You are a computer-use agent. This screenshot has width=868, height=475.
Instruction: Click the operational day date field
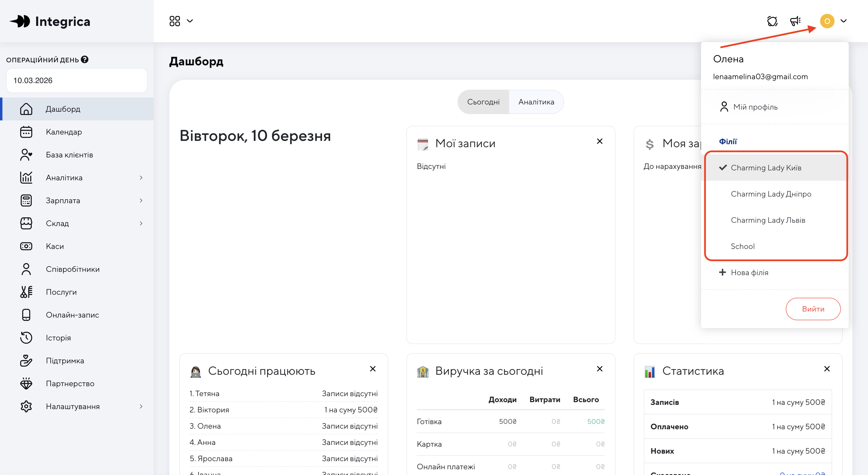point(77,80)
